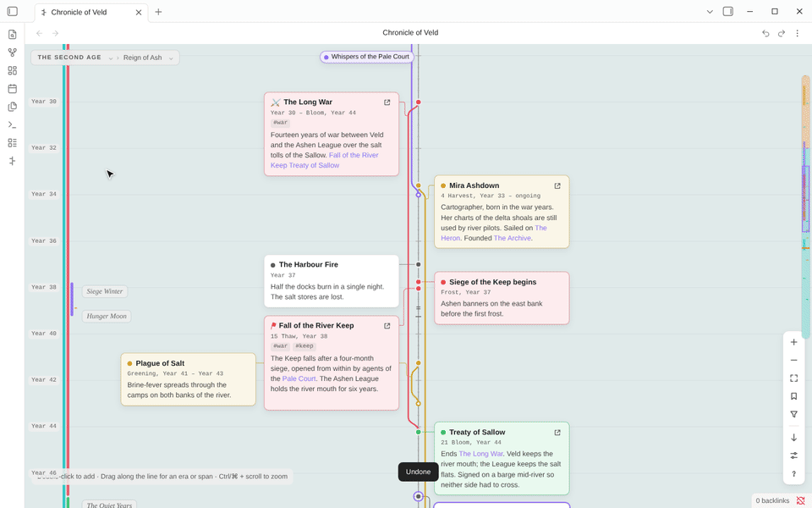Click the fit-to-screen icon
812x508 pixels.
(x=794, y=378)
